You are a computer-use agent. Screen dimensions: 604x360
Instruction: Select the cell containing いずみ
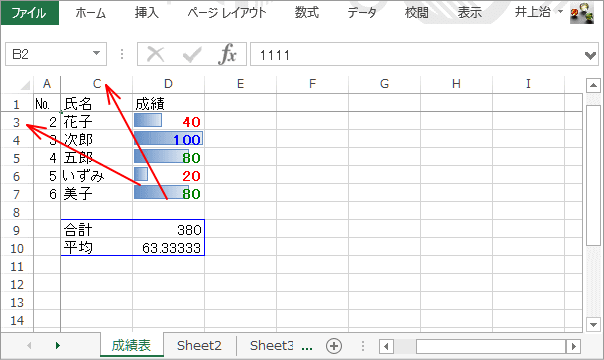pos(97,176)
